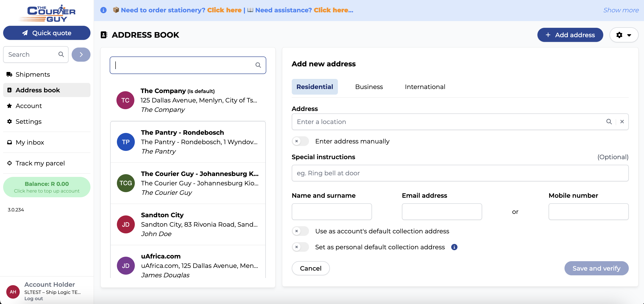Screen dimensions: 644x304
Task: Select The Courier Guy - Johannesburg entry
Action: click(188, 183)
